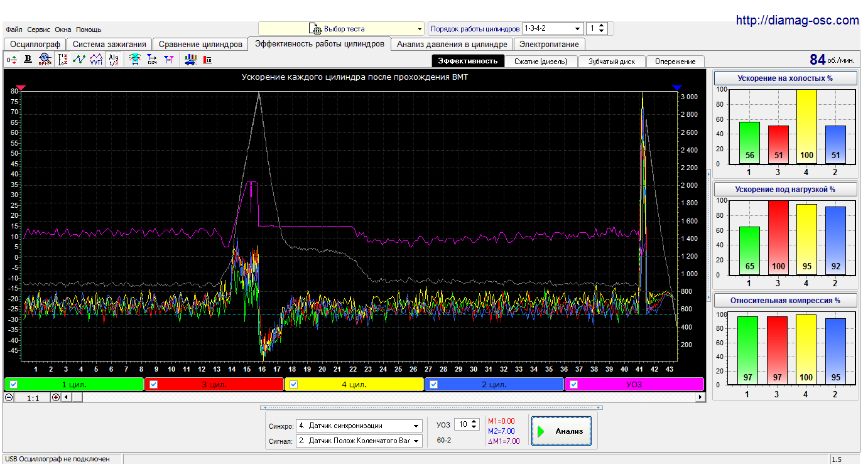This screenshot has height=467, width=868.
Task: Click the red marker triangle on the chart
Action: tap(21, 88)
